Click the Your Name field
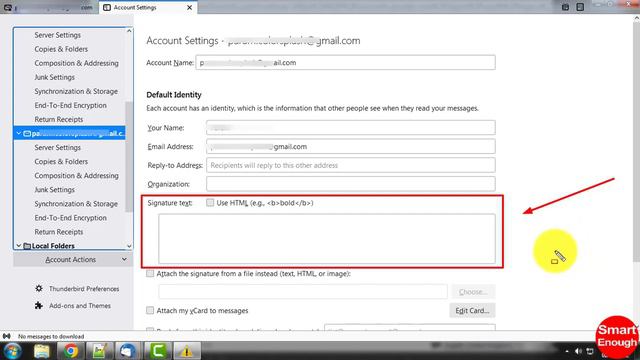Screen dimensions: 640x360 351,128
